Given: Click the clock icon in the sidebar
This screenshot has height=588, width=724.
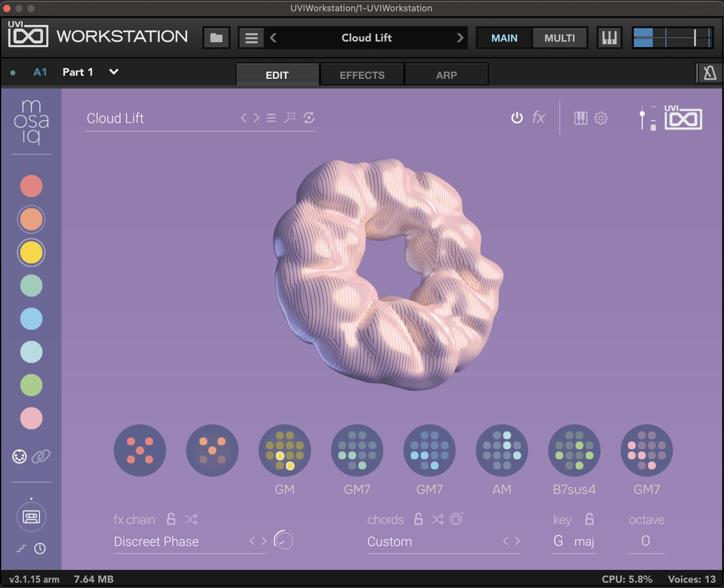Looking at the screenshot, I should (x=40, y=549).
